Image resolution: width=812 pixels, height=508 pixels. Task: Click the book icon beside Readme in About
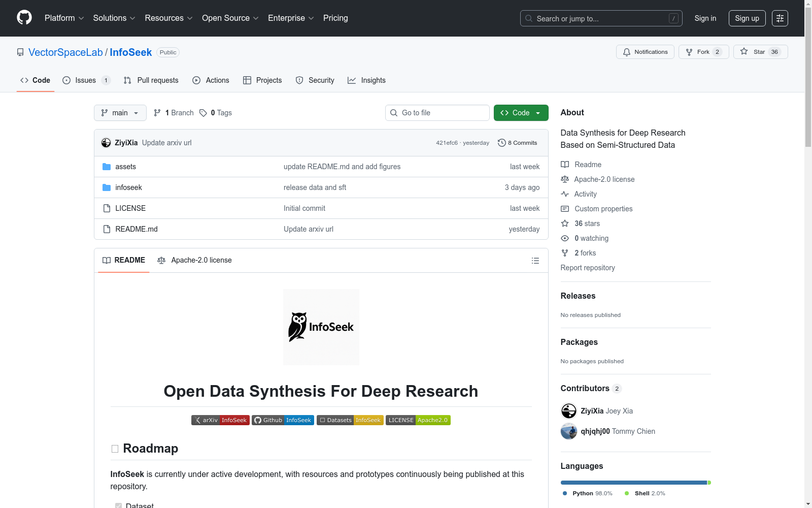coord(565,165)
